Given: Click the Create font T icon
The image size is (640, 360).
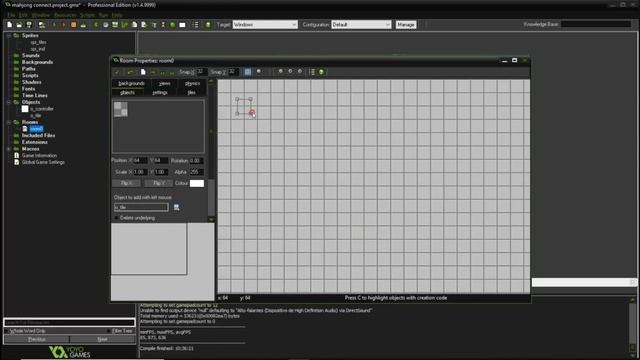Looking at the screenshot, I should [x=154, y=25].
